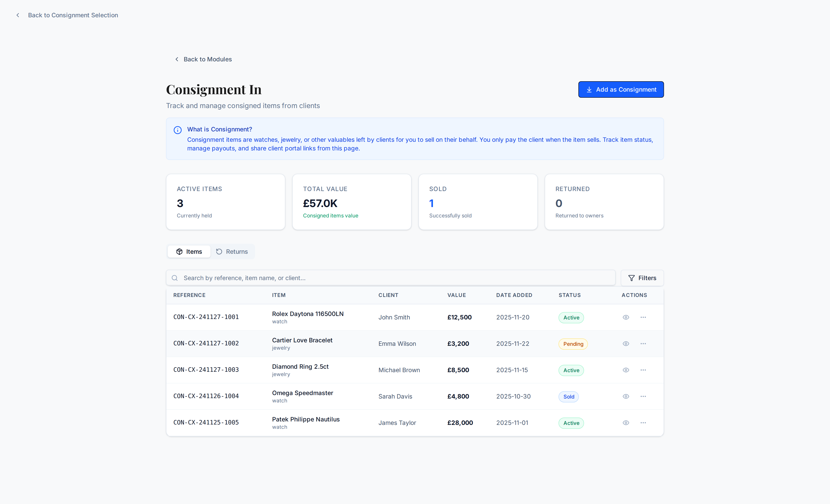Go Back to Modules
Screen dimensions: 830x504
pos(203,59)
